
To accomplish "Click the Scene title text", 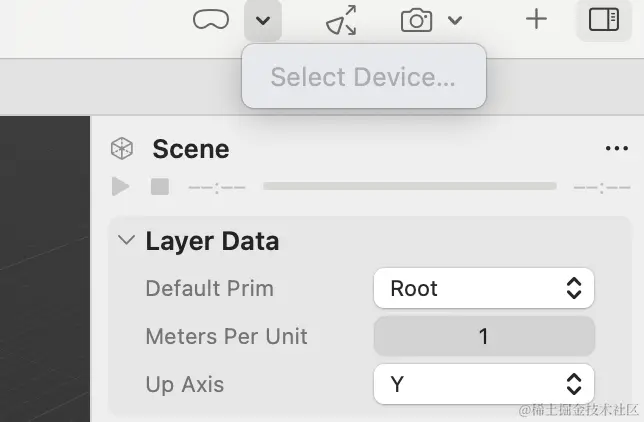I will (191, 149).
